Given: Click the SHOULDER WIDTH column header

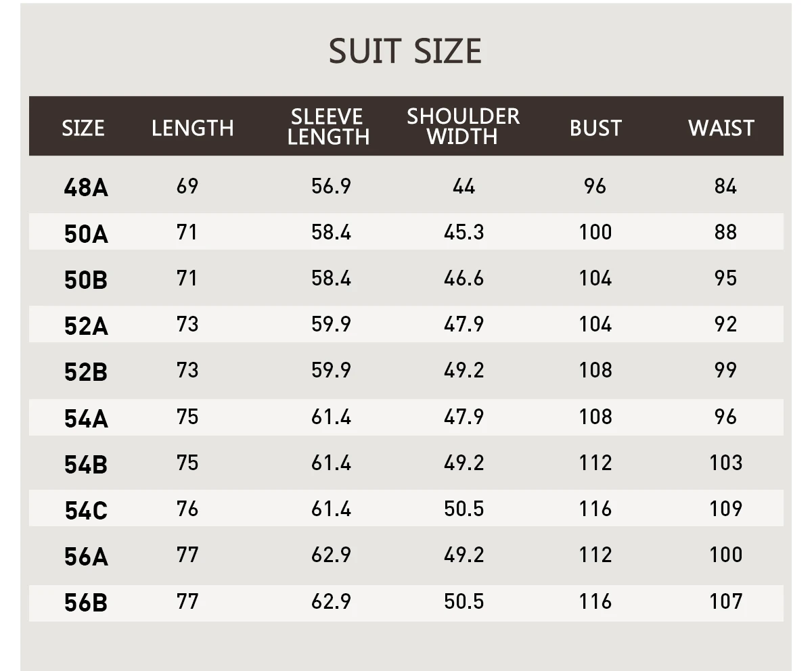Looking at the screenshot, I should [x=463, y=126].
